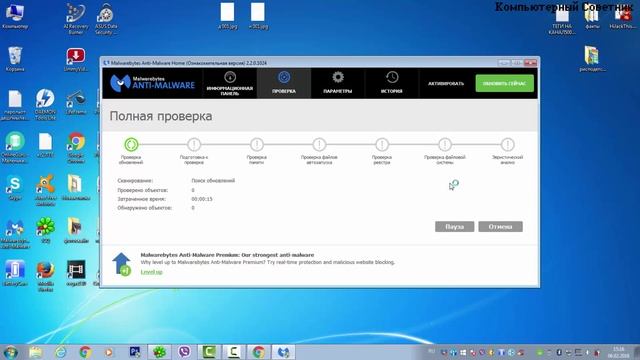Open the Параметры gear tab
Viewport: 640px width, 360px height.
click(338, 83)
